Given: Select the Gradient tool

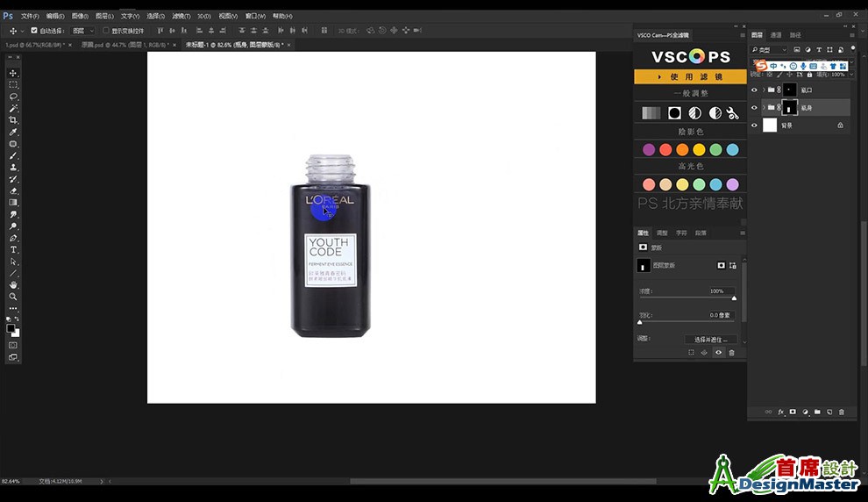Looking at the screenshot, I should point(13,203).
